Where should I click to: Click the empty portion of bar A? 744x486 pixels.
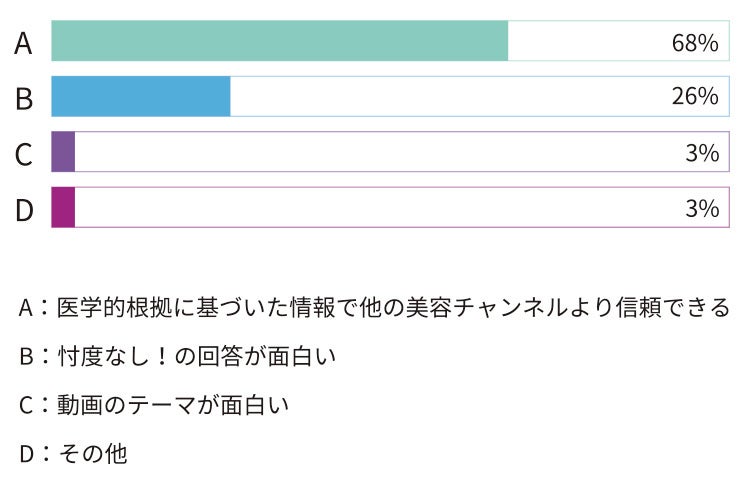(619, 41)
